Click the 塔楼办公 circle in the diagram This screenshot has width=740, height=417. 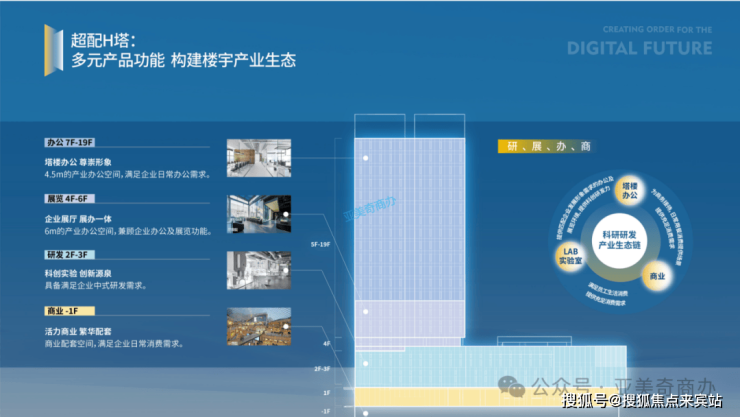tap(630, 191)
